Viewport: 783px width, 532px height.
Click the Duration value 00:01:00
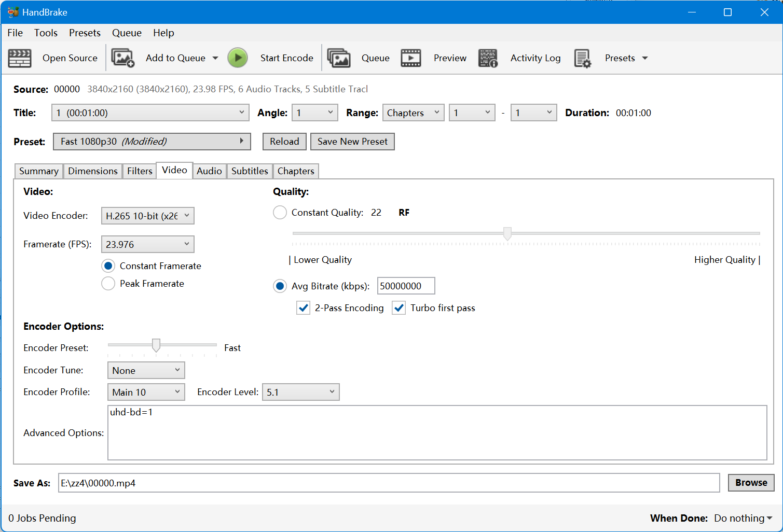(633, 113)
